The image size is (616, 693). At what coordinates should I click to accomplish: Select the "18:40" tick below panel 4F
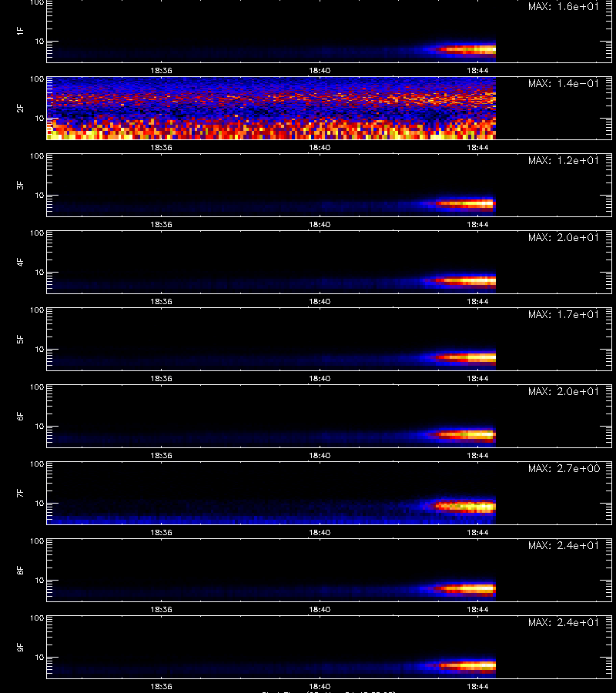320,301
